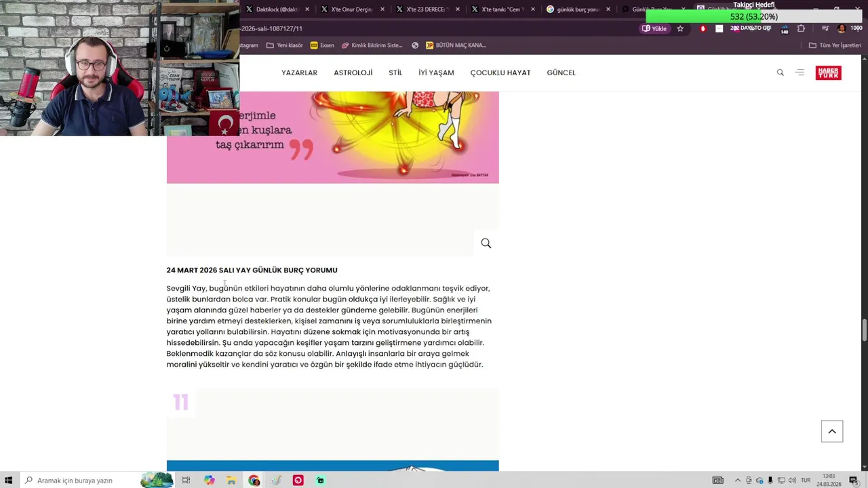
Task: Click the address bar URL field
Action: [434, 28]
